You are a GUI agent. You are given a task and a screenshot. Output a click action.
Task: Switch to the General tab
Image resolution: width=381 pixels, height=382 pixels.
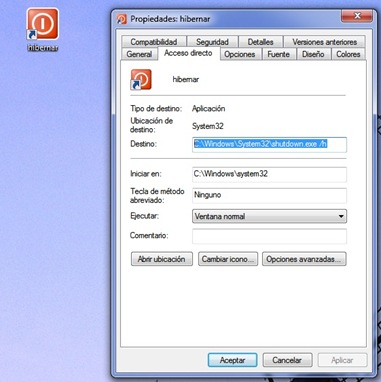tap(139, 54)
